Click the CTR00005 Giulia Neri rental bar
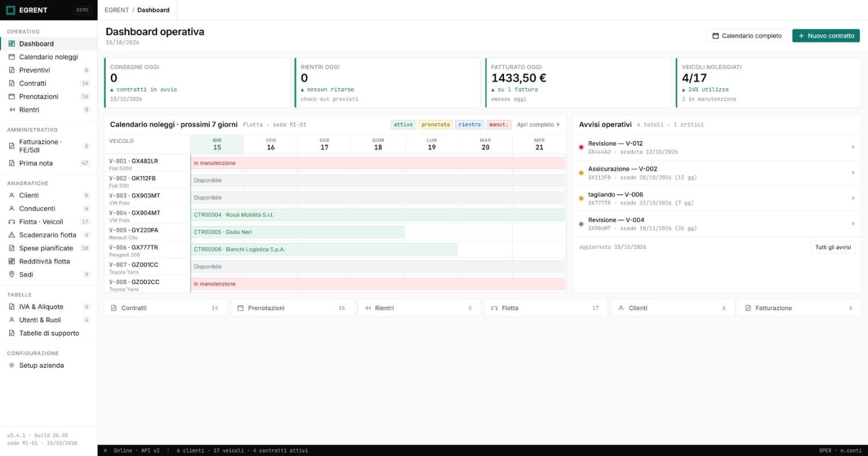The image size is (868, 456). 297,232
